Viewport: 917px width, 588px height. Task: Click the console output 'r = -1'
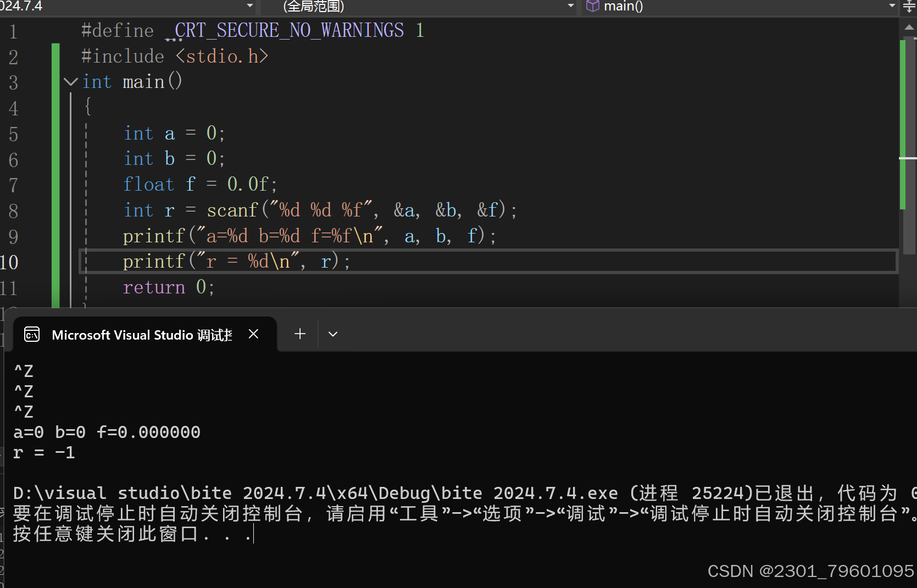click(x=44, y=453)
